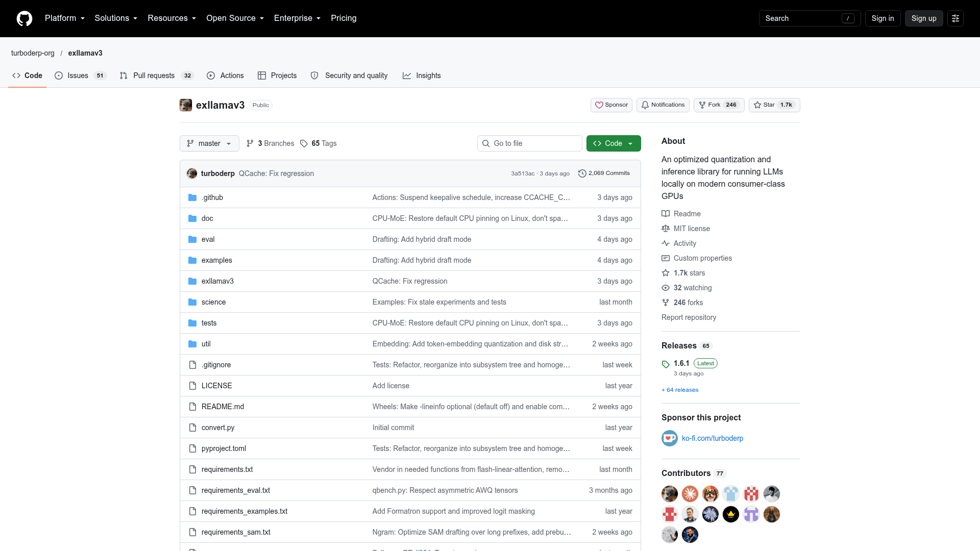Viewport: 980px width, 551px height.
Task: Fork the repository via the Fork button
Action: tap(719, 105)
